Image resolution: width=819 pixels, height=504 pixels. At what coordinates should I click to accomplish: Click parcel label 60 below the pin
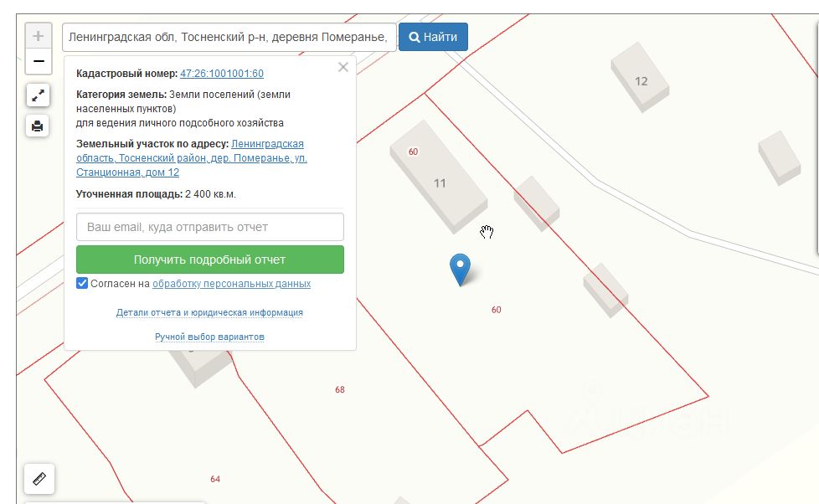click(497, 310)
